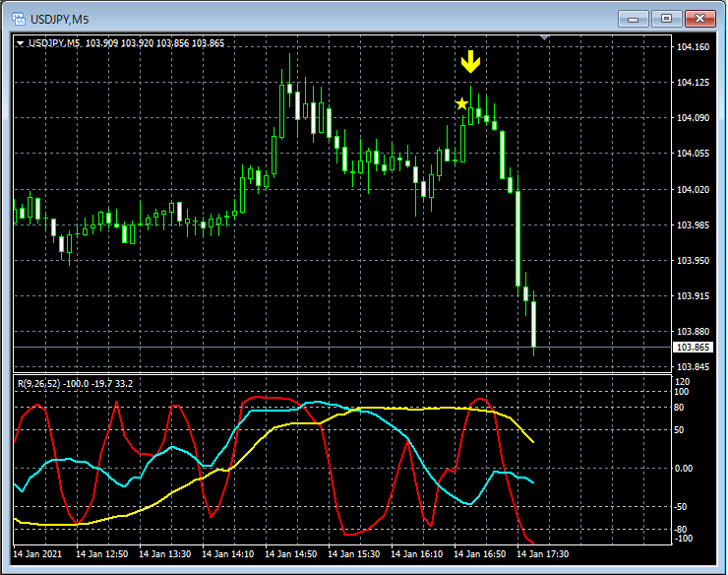Click the chart window icon in title bar
The height and width of the screenshot is (575, 728).
tap(18, 18)
